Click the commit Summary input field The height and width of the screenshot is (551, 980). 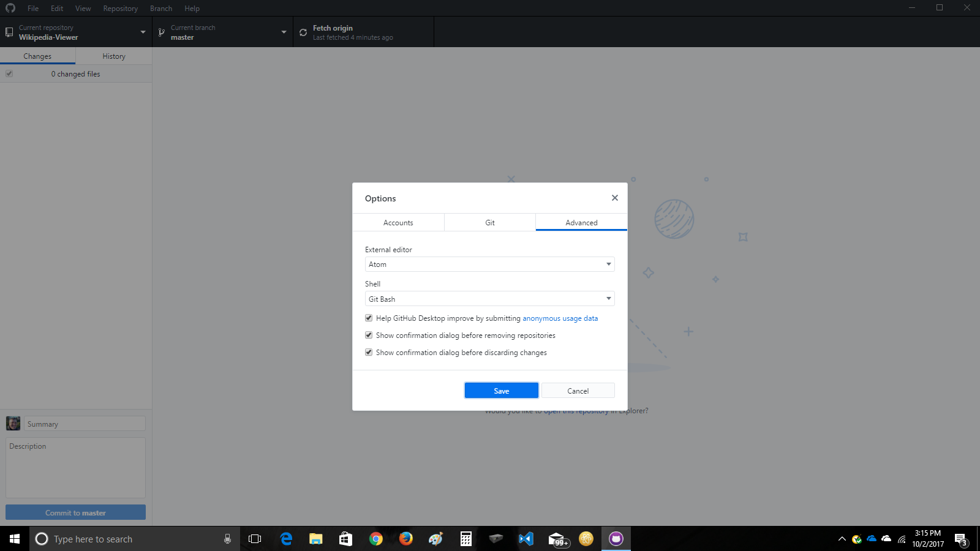85,424
